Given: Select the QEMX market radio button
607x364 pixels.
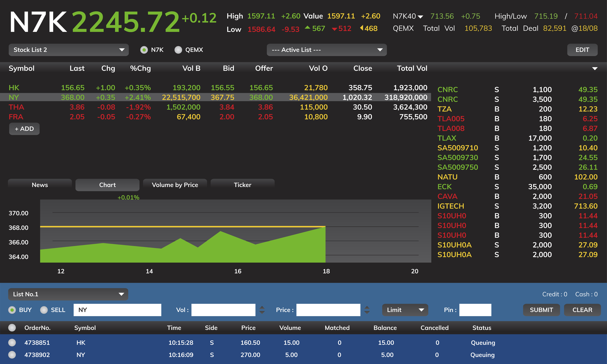Looking at the screenshot, I should [178, 50].
